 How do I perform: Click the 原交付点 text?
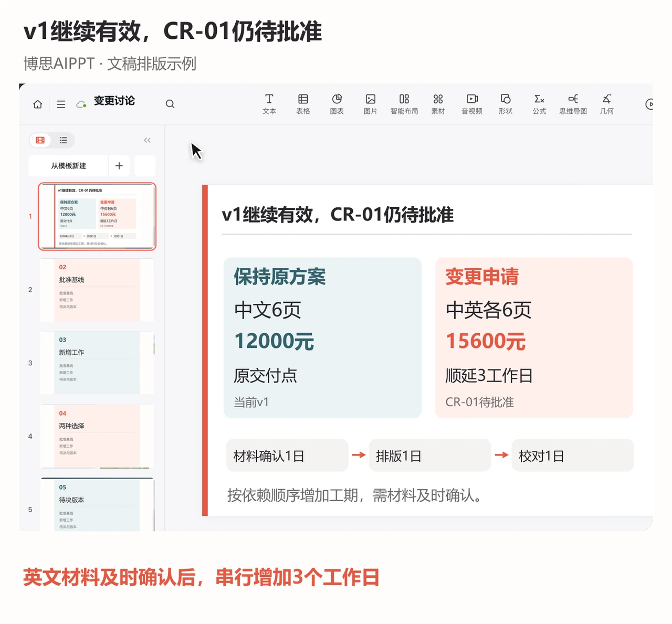pyautogui.click(x=265, y=376)
